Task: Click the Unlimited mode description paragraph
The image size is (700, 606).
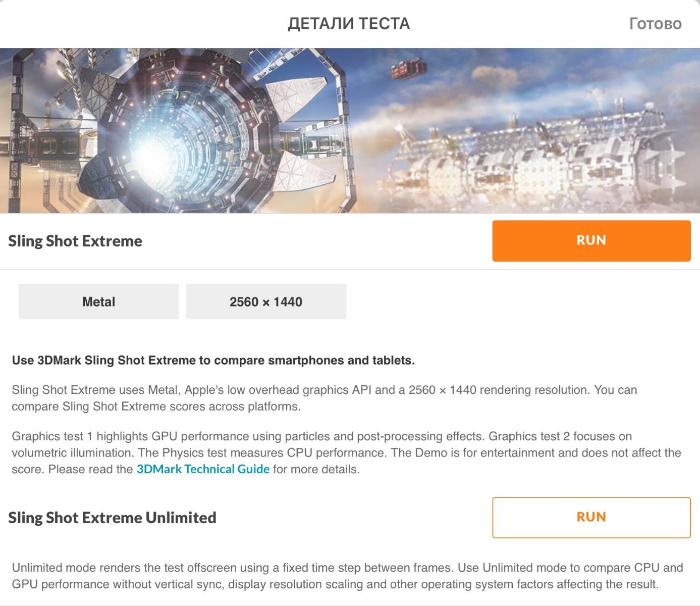Action: pyautogui.click(x=347, y=576)
